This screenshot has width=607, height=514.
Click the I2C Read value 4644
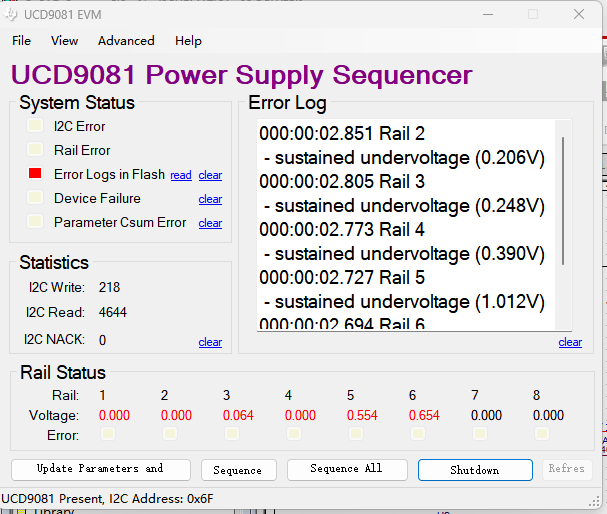click(x=112, y=312)
